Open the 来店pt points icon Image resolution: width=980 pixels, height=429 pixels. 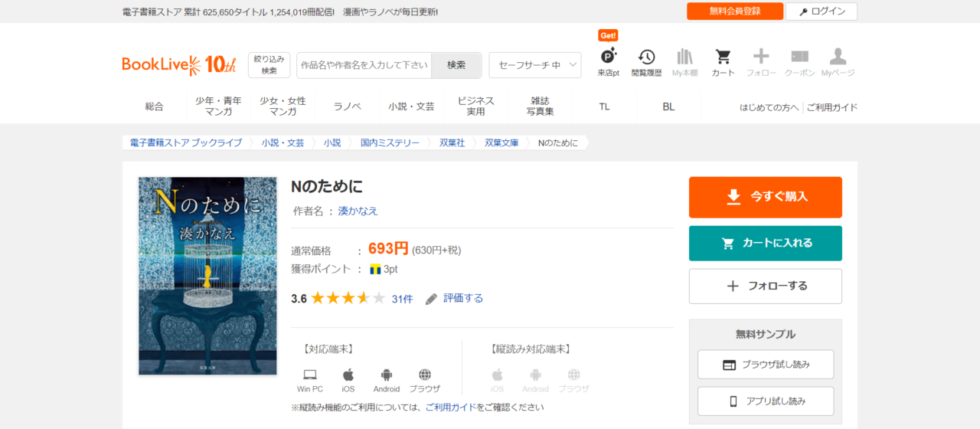click(x=608, y=61)
